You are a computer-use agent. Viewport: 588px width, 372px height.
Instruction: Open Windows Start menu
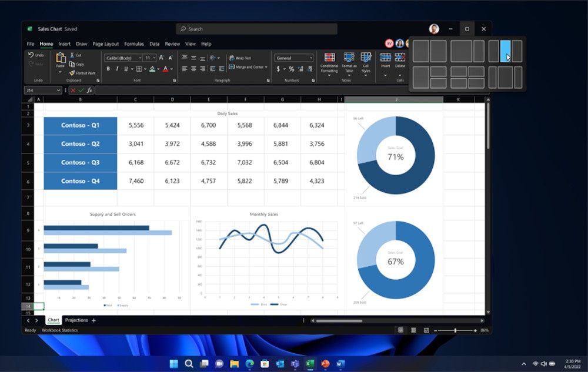point(174,363)
